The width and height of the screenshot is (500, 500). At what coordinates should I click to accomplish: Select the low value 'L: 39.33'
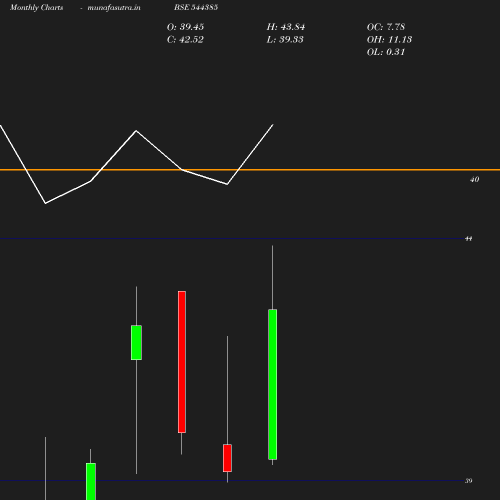pos(285,39)
